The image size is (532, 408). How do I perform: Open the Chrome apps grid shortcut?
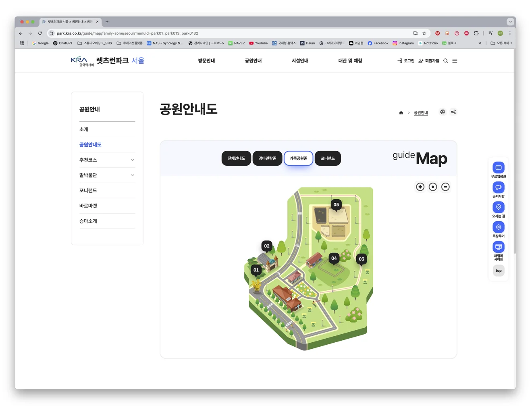point(22,43)
